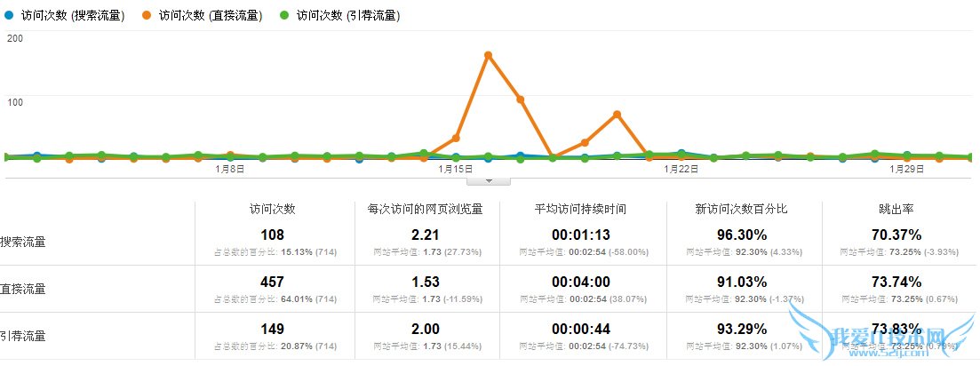Click visits value 108 for search traffic

[x=273, y=235]
